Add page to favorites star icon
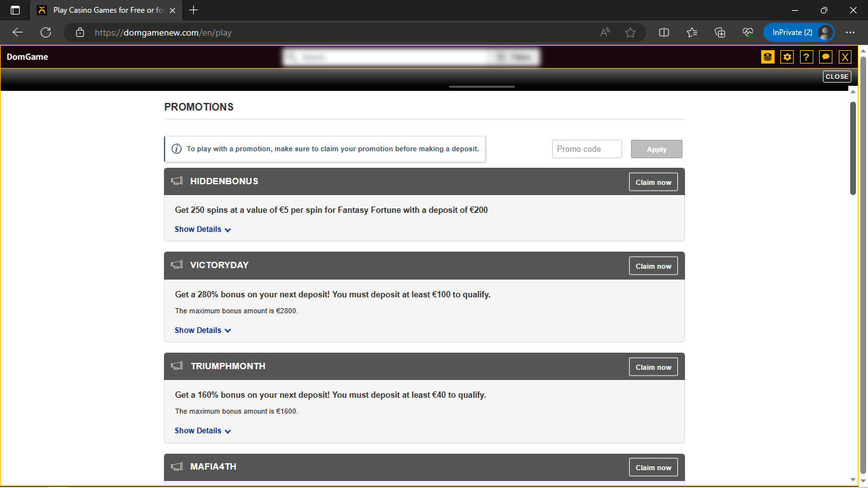Viewport: 868px width, 488px height. (x=630, y=32)
